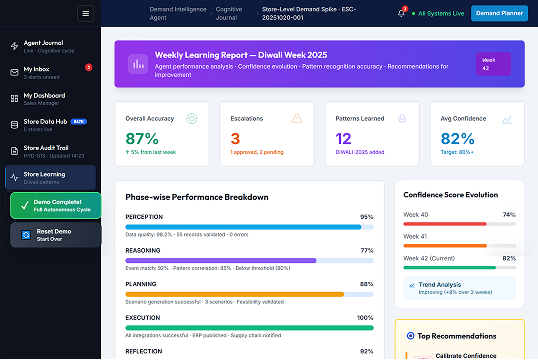Click the Store Learning activity icon

coord(14,177)
